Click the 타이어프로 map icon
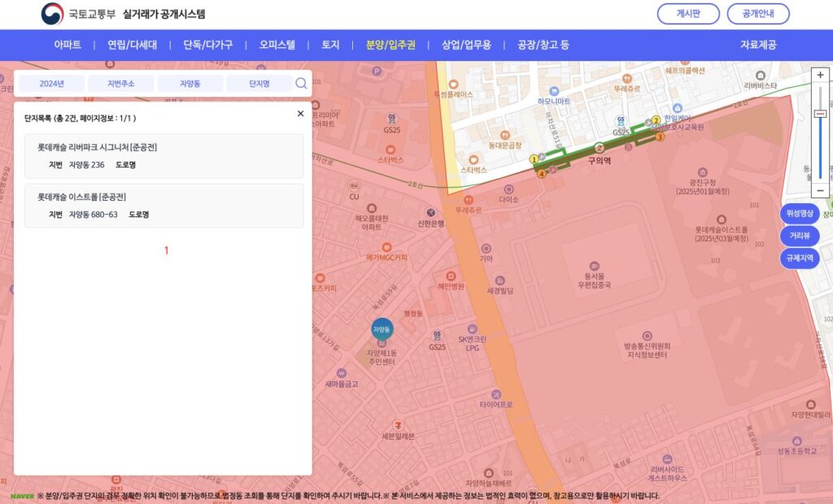 pyautogui.click(x=496, y=394)
